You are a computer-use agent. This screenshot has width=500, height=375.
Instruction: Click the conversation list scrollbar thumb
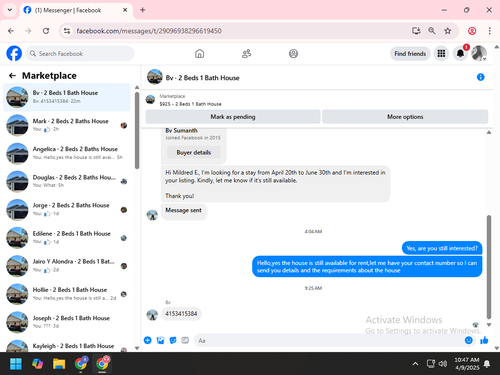pos(137,130)
